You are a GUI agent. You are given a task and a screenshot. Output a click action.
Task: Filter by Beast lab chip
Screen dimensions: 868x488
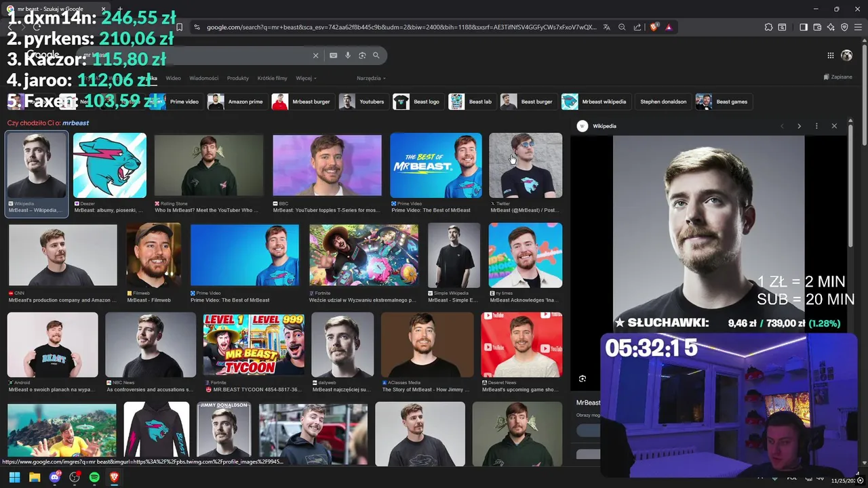[471, 102]
